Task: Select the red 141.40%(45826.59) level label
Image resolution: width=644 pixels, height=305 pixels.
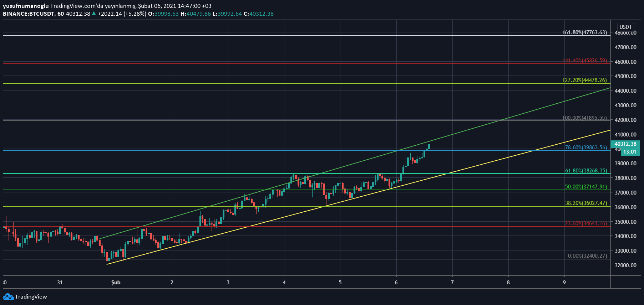Action: (584, 60)
